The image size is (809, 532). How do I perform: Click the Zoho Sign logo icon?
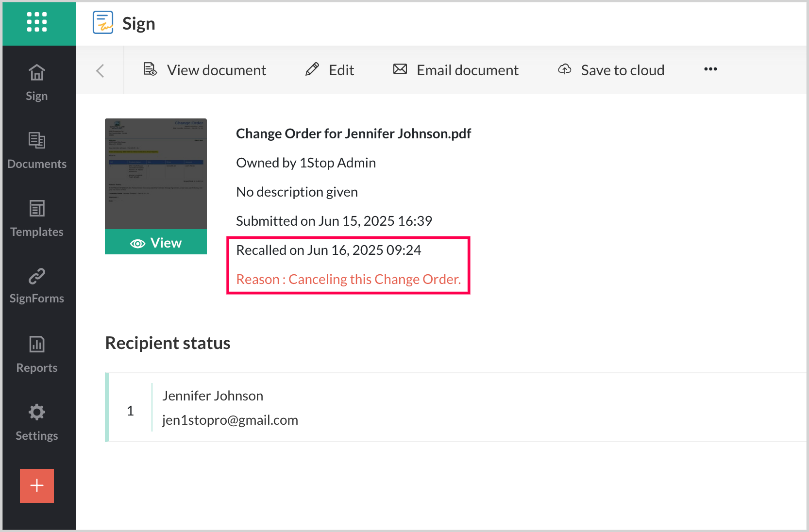[103, 23]
